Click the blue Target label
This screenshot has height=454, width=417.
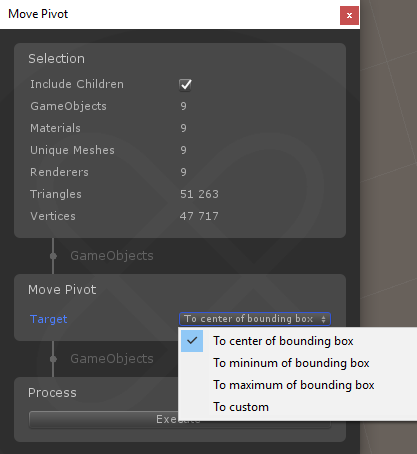49,319
